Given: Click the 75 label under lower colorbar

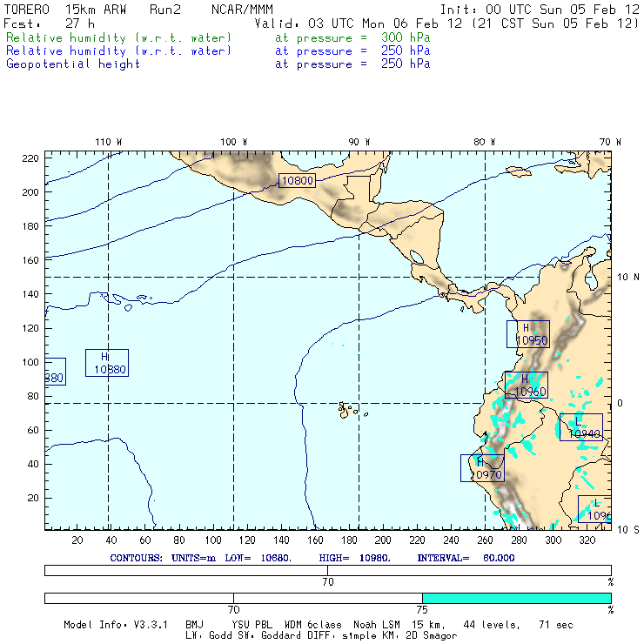Looking at the screenshot, I should 422,609.
